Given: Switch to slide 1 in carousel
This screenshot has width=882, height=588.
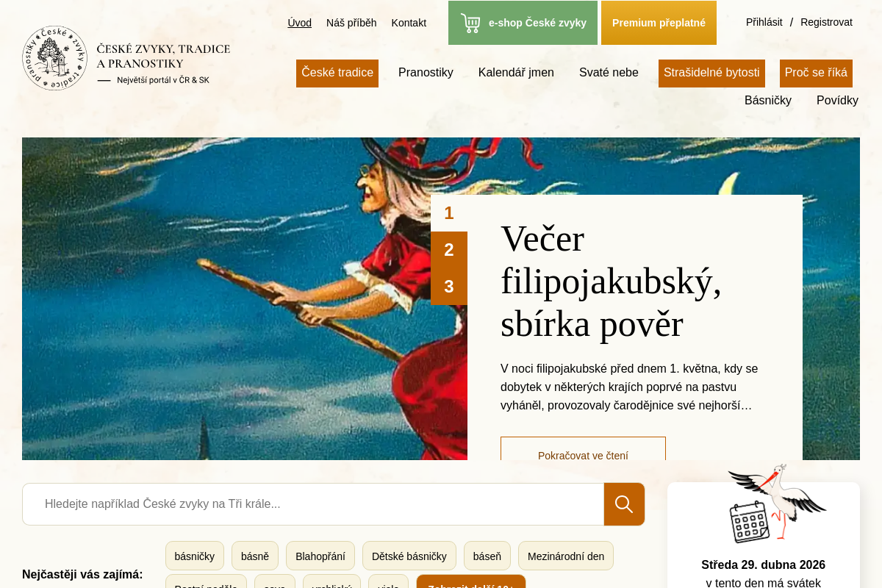Looking at the screenshot, I should pos(449,213).
